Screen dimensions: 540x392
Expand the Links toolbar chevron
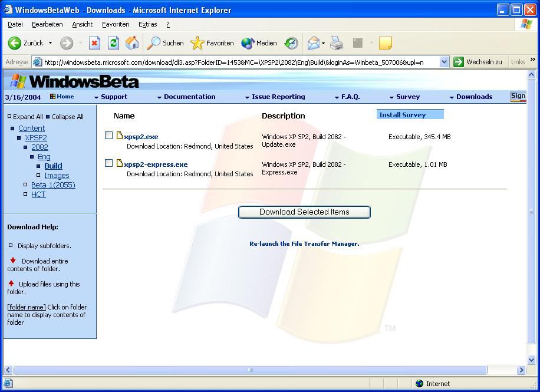(533, 60)
